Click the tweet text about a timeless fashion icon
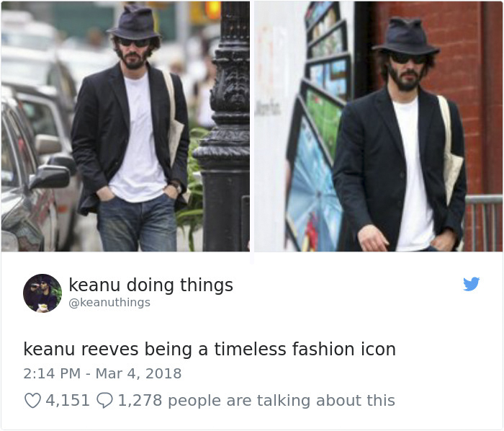The image size is (504, 431). tap(210, 350)
